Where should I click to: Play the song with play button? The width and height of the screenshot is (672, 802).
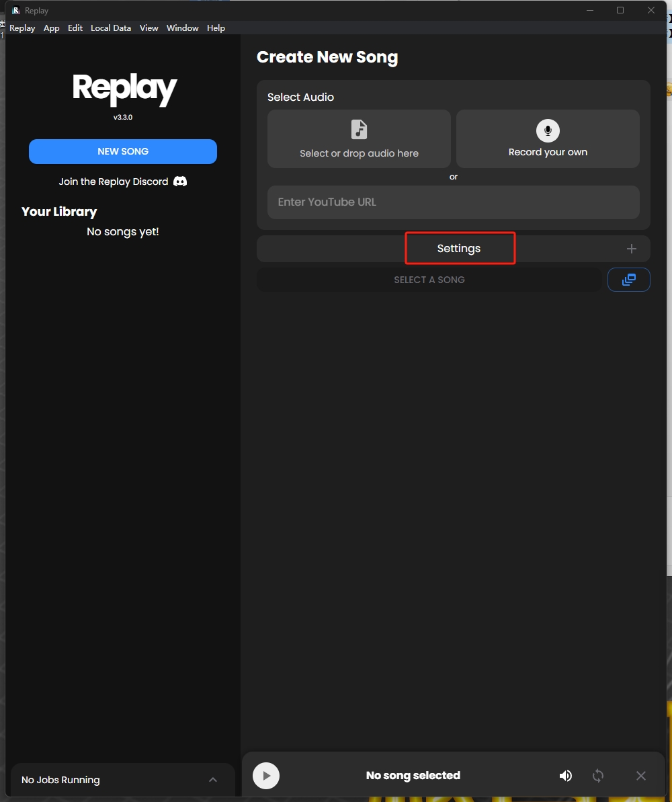click(266, 775)
